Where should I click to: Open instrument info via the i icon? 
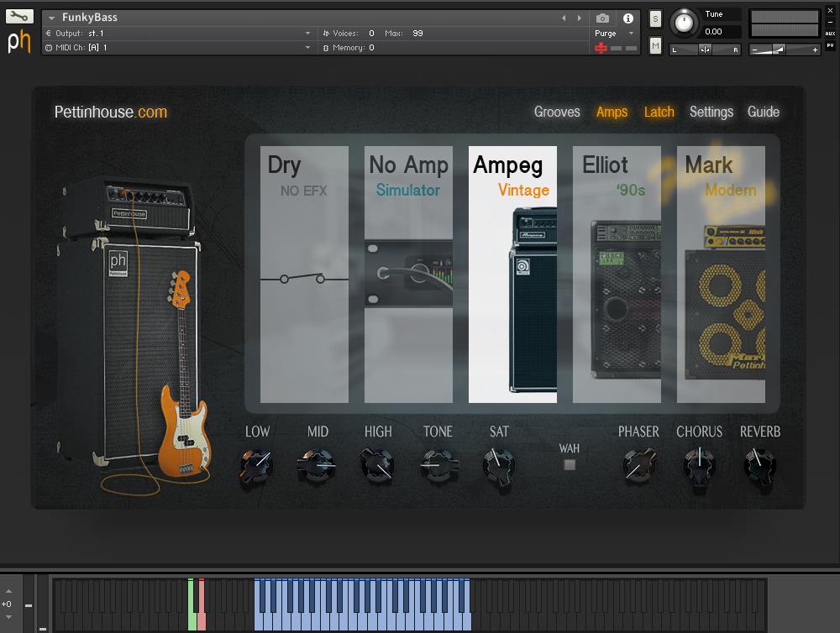[x=627, y=18]
